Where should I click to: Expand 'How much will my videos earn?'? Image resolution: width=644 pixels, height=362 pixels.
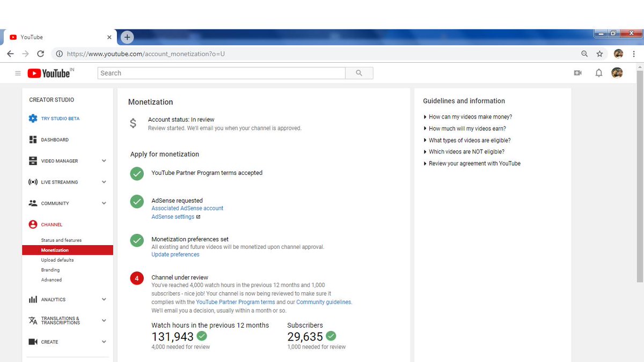pyautogui.click(x=465, y=129)
